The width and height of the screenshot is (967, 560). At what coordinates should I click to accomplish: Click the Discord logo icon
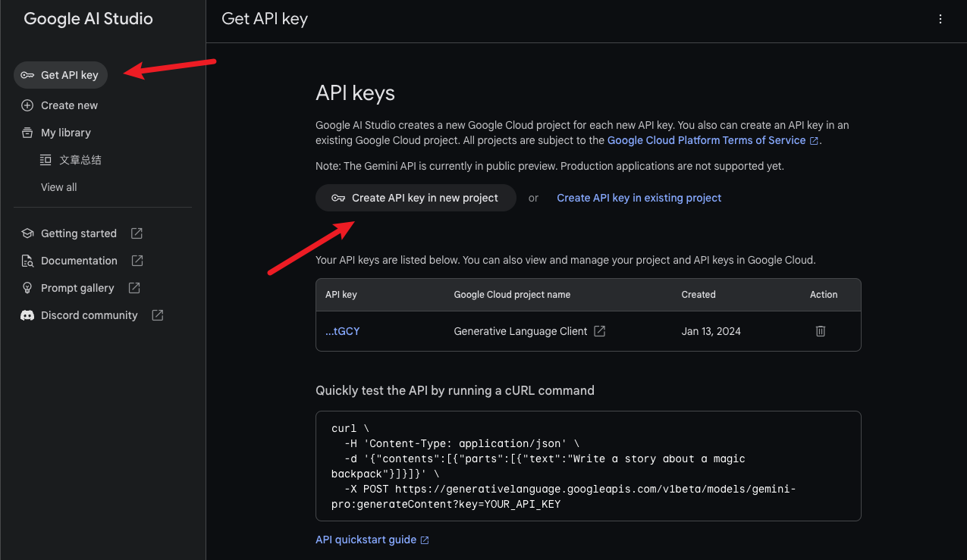27,315
